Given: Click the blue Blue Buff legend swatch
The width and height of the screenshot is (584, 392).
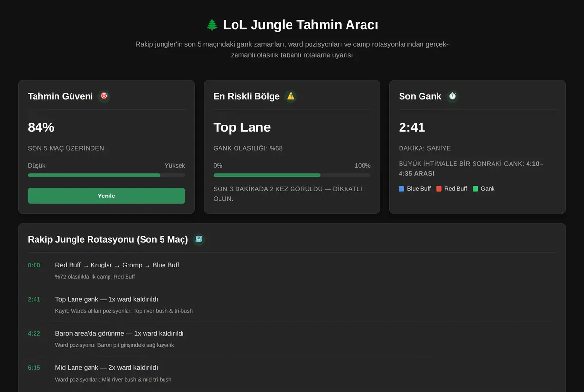Looking at the screenshot, I should [x=401, y=189].
